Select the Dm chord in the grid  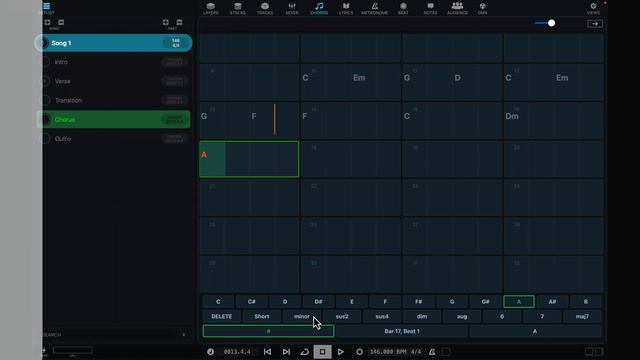(x=512, y=116)
